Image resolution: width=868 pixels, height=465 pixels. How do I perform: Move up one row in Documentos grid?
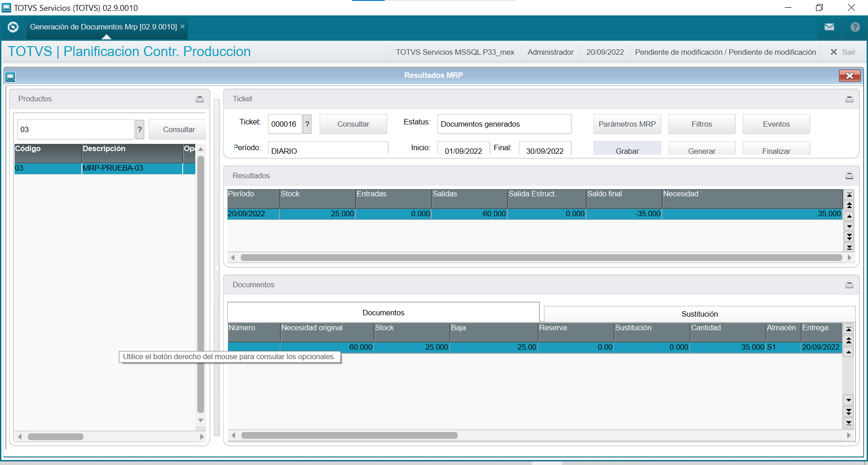pyautogui.click(x=849, y=352)
